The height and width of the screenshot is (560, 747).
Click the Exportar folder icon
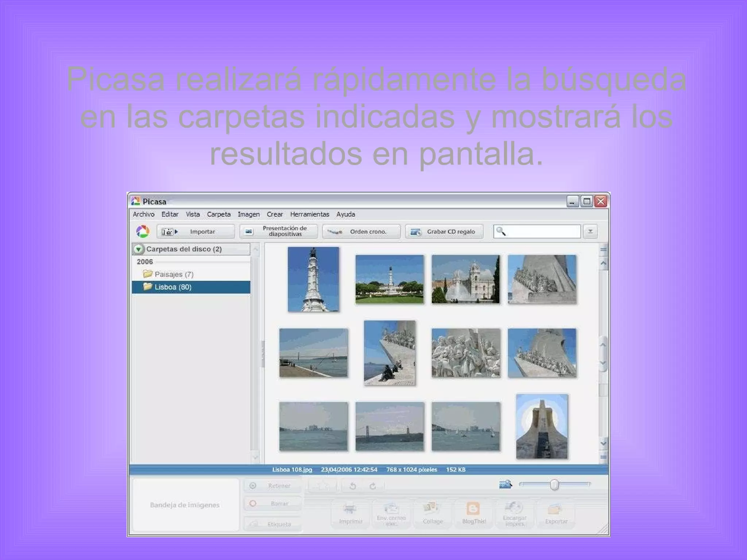click(x=555, y=509)
